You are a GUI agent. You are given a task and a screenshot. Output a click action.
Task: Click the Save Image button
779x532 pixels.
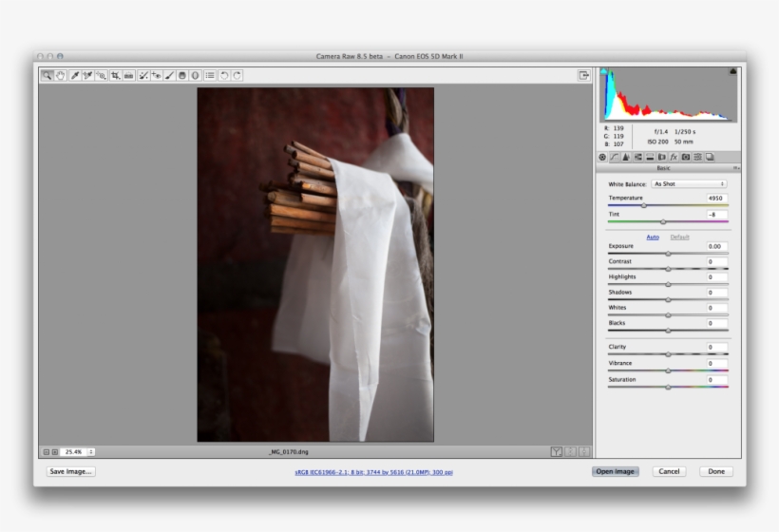pos(70,471)
